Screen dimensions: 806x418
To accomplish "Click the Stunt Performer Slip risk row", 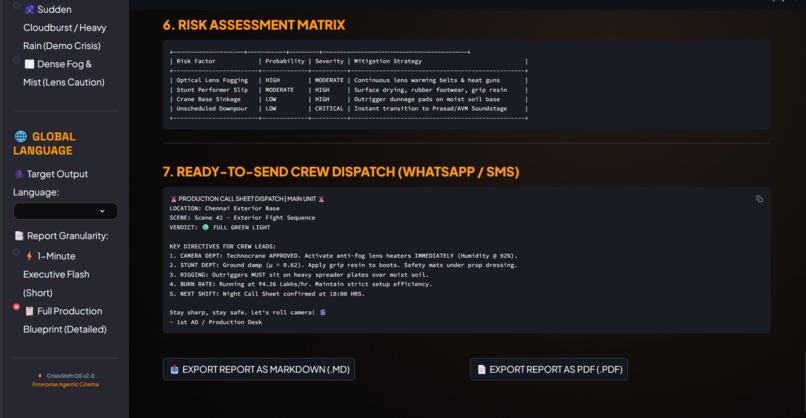I will pos(349,89).
